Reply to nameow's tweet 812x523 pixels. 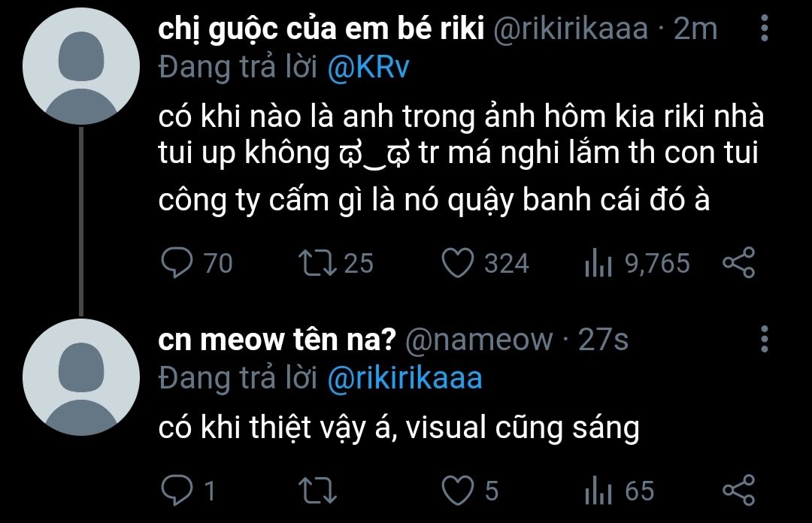[x=177, y=490]
